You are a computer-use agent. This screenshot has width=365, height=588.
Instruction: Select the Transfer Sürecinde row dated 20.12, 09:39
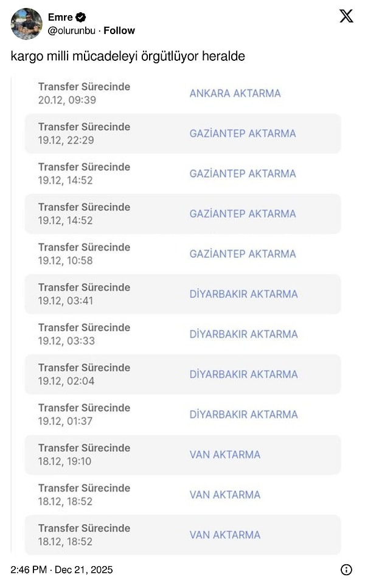tap(85, 92)
